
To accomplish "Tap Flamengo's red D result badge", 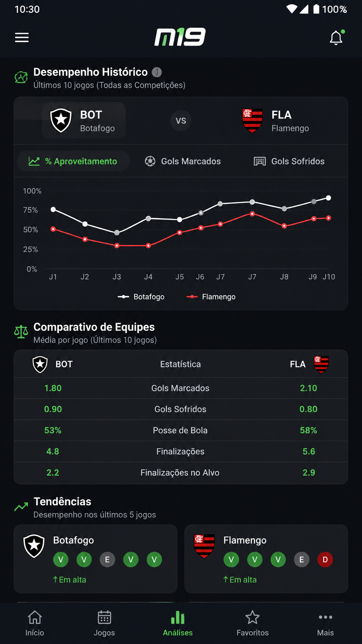I will tap(325, 559).
